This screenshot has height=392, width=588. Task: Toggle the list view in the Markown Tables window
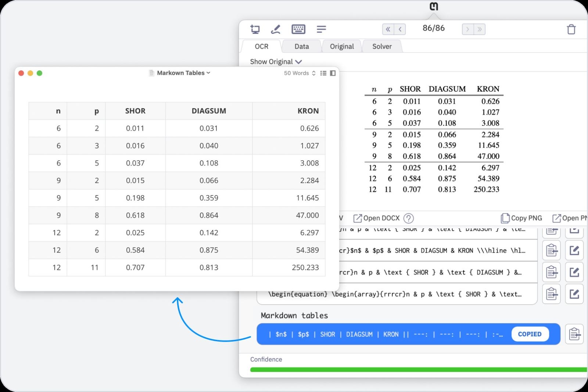[x=323, y=73]
